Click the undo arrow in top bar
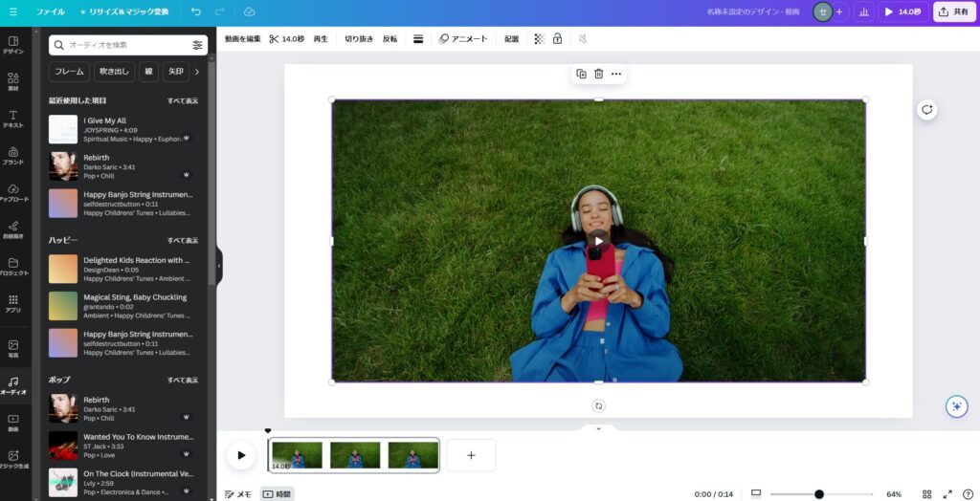This screenshot has height=501, width=980. [196, 11]
